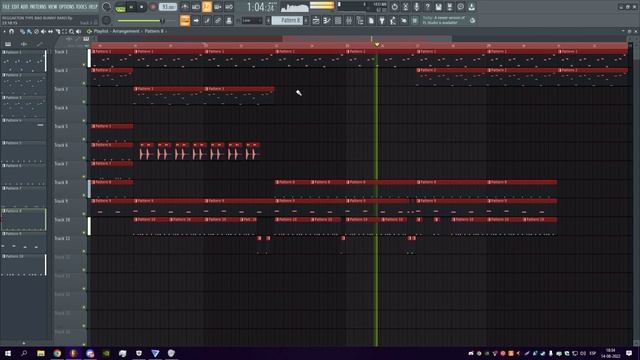Viewport: 640px width, 360px height.
Task: Open the Browser view icon
Action: (360, 20)
